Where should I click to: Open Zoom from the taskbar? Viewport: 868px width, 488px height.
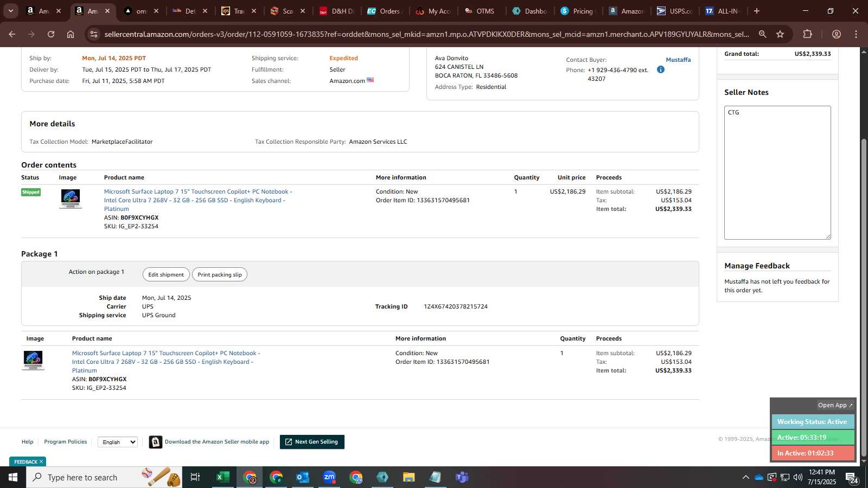[329, 477]
